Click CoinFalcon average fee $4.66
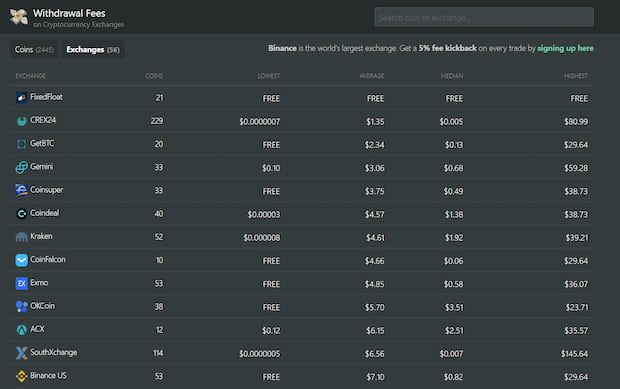This screenshot has height=389, width=620. point(374,261)
